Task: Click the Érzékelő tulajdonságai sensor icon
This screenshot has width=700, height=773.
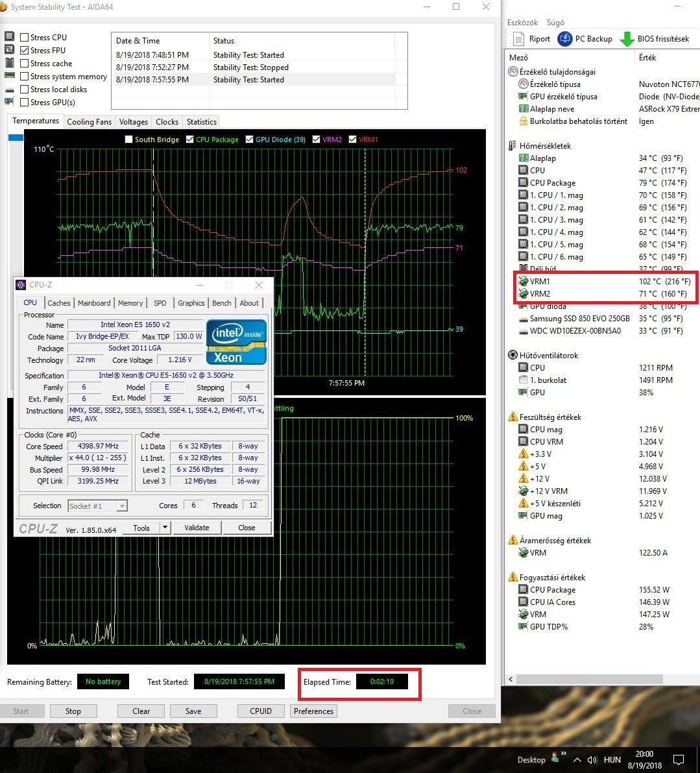Action: point(513,71)
